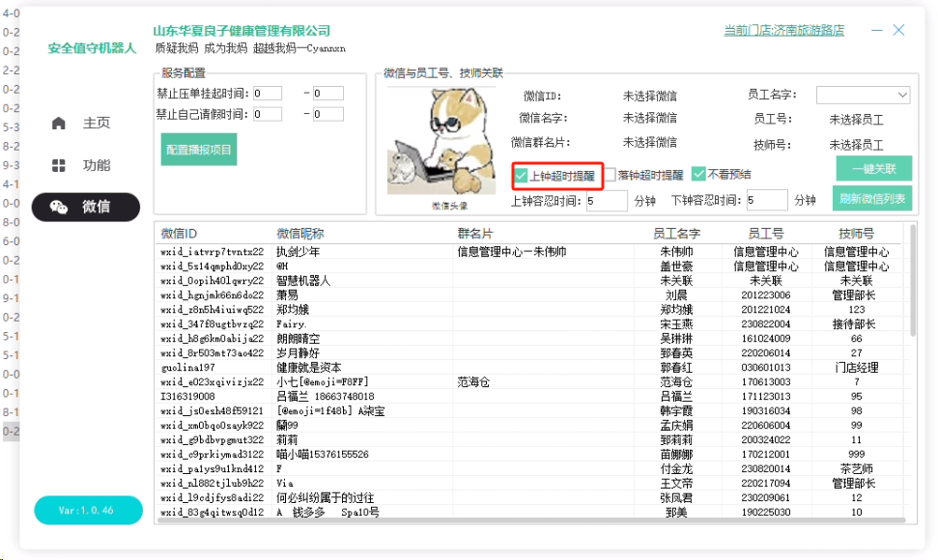The image size is (938, 560).
Task: Click the cat WeChat avatar image
Action: tap(428, 143)
